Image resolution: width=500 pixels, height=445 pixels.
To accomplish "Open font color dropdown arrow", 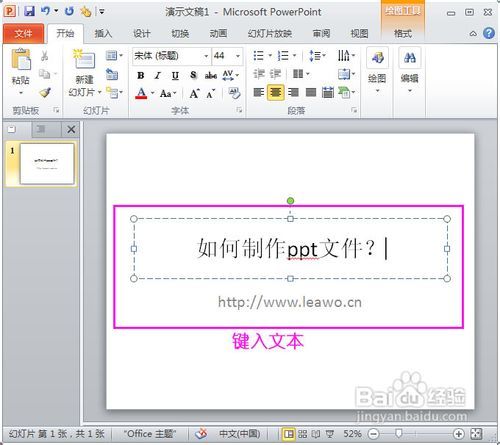I will [152, 93].
